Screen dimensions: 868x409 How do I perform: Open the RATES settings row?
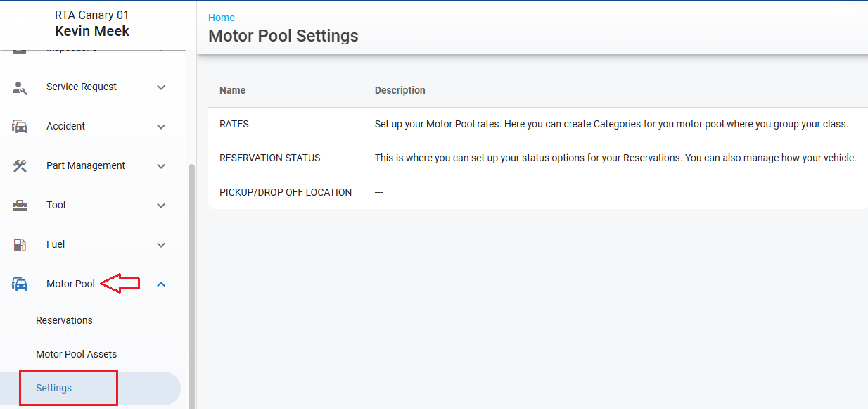click(234, 124)
